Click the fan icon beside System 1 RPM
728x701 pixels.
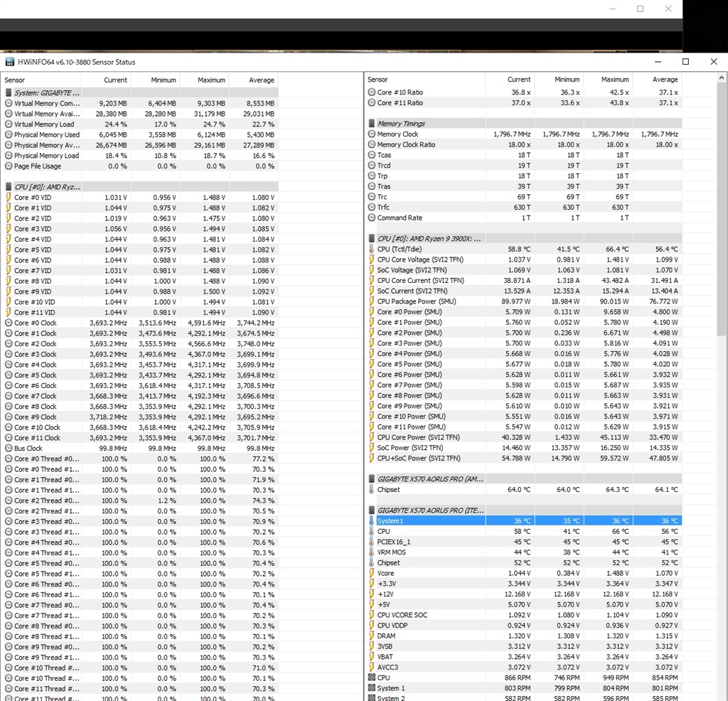click(x=372, y=688)
